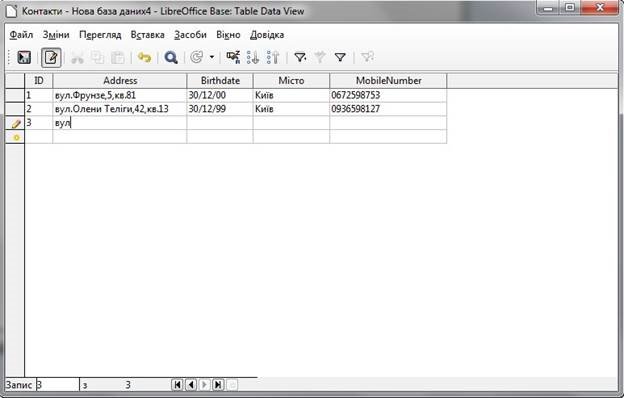624x398 pixels.
Task: Go to first record navigation button
Action: (x=177, y=384)
